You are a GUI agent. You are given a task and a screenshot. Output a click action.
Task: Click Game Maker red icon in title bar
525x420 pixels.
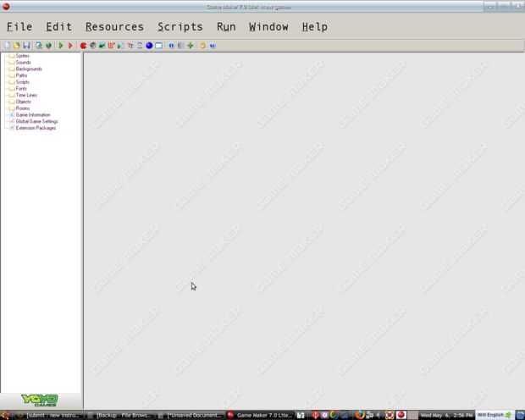tap(6, 7)
